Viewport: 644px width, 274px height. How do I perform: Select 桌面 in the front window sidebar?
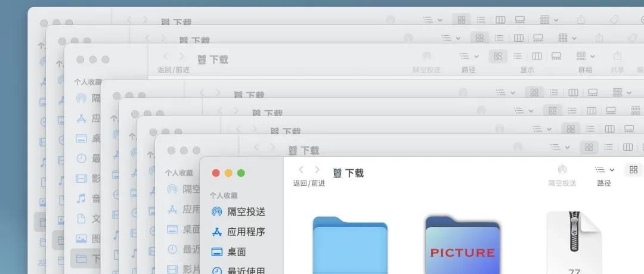229,252
